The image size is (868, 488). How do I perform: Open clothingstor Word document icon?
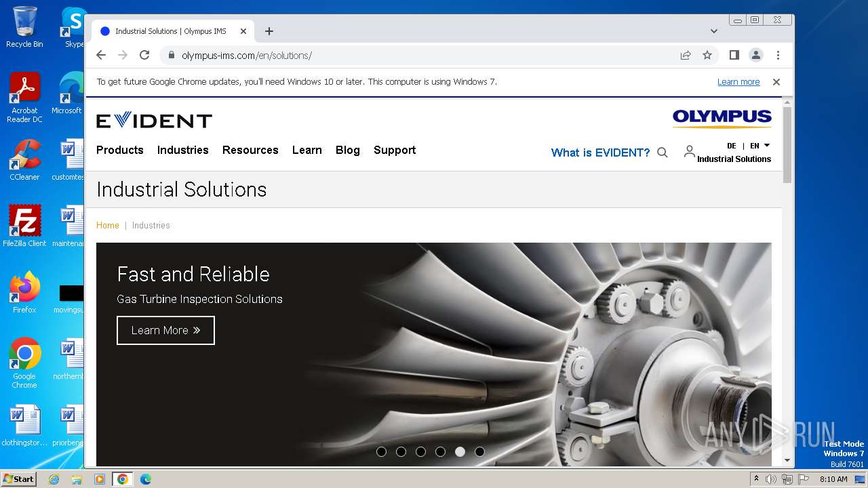coord(24,426)
